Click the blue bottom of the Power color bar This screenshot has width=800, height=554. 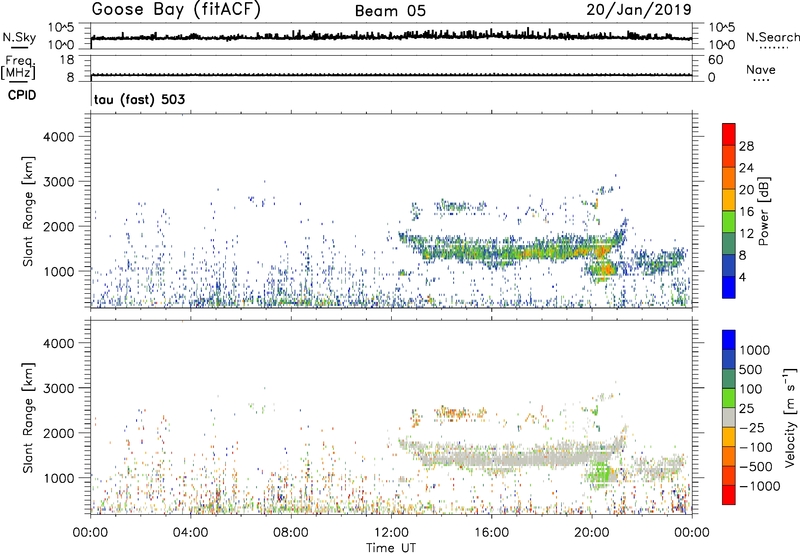click(x=729, y=287)
